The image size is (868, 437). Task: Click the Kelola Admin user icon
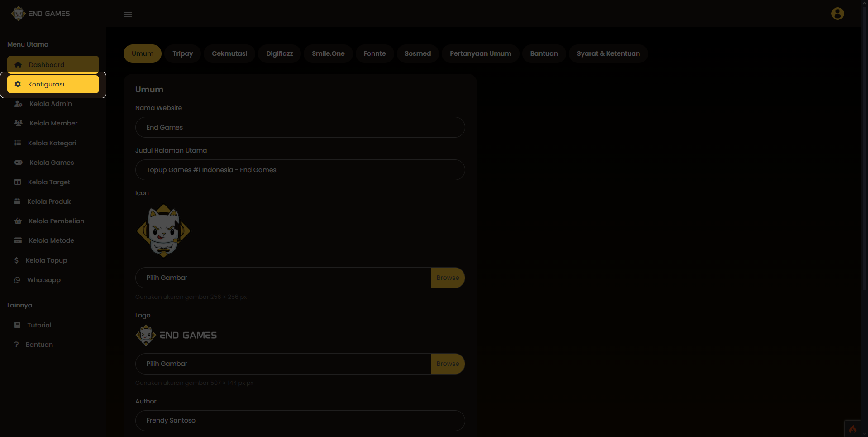19,104
